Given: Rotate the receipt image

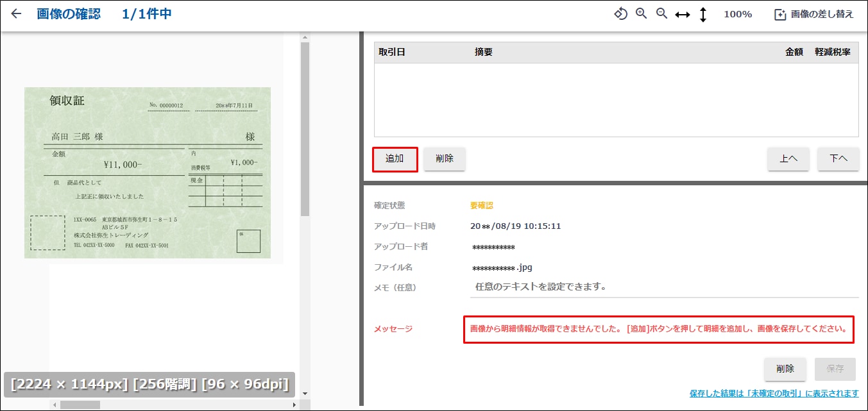Looking at the screenshot, I should (x=620, y=14).
